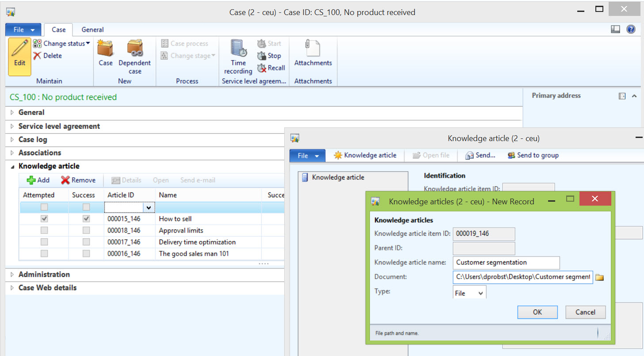Toggle Attempted checkbox for Approval limits
The image size is (644, 356).
coord(44,230)
